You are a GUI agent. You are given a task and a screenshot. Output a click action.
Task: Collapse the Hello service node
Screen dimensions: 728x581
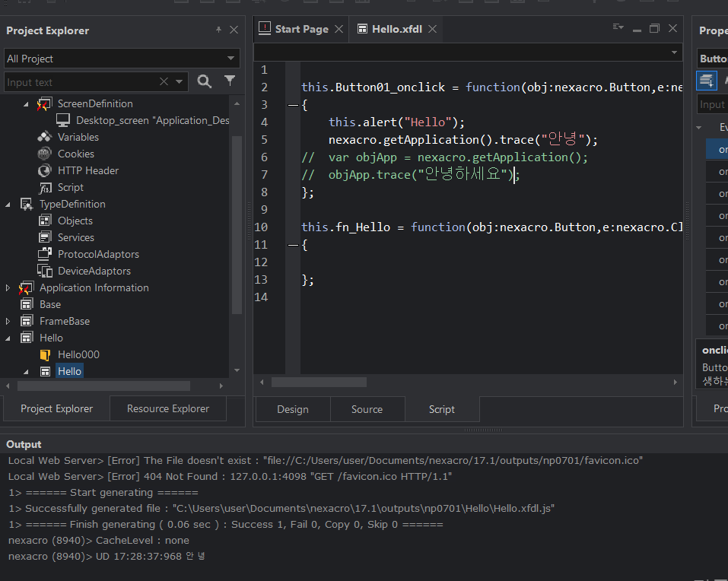click(x=8, y=338)
